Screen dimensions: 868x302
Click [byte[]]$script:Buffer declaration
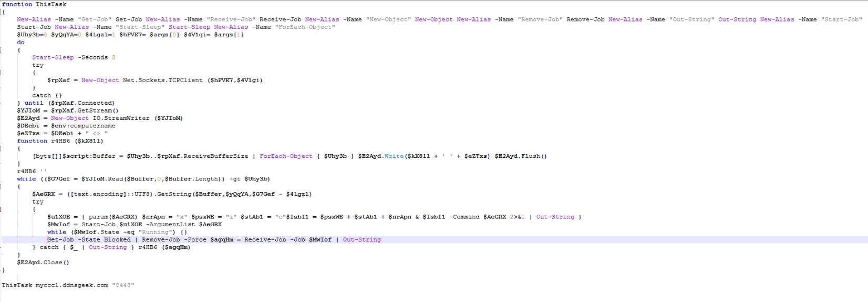(74, 156)
